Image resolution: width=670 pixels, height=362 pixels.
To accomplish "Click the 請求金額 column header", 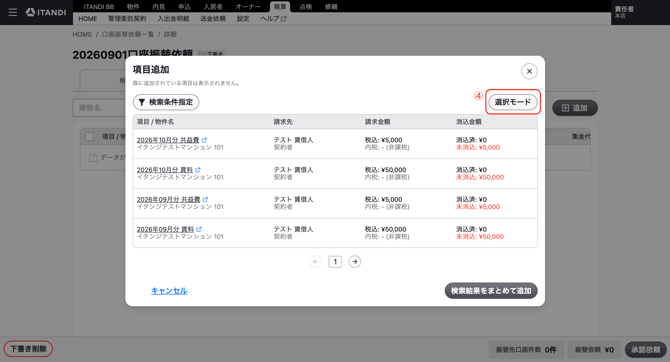I will point(377,122).
